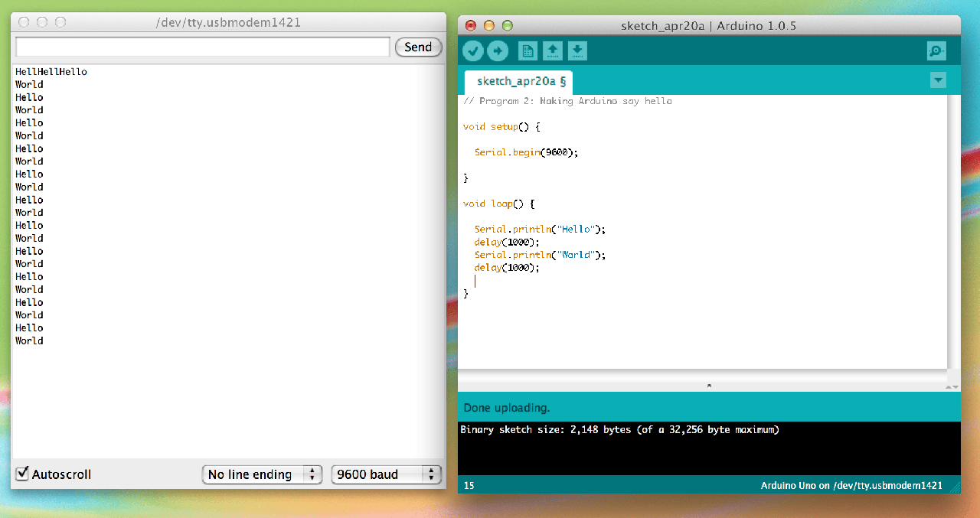Toggle the Autoscroll checkbox

pyautogui.click(x=23, y=474)
